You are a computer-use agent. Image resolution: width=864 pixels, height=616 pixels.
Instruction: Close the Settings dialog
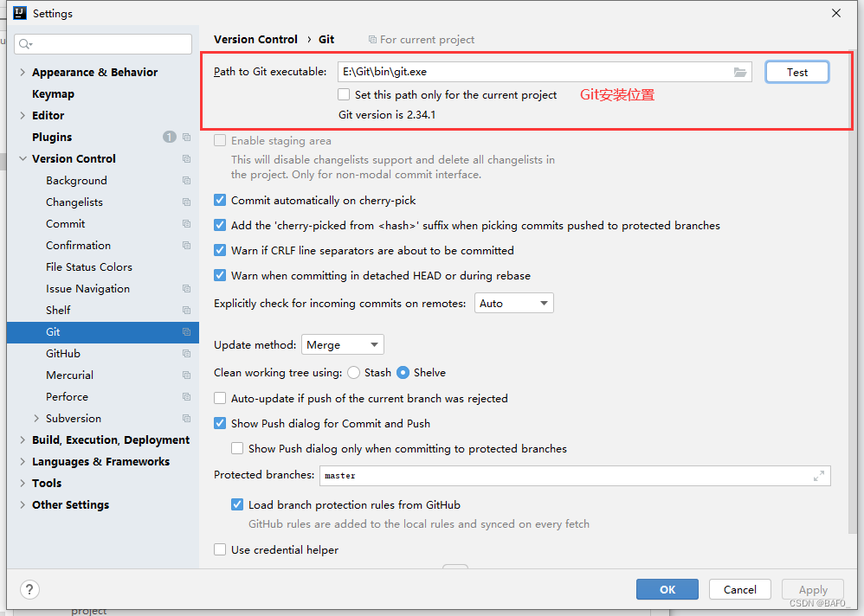click(x=836, y=13)
